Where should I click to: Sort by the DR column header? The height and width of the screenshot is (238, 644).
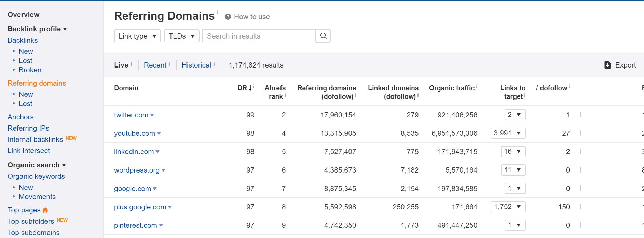(x=242, y=88)
